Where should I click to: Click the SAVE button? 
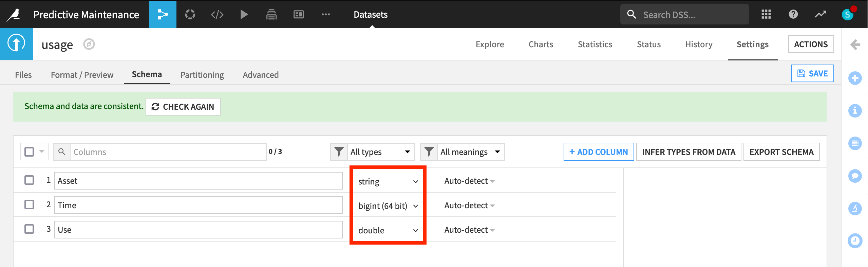click(x=812, y=73)
